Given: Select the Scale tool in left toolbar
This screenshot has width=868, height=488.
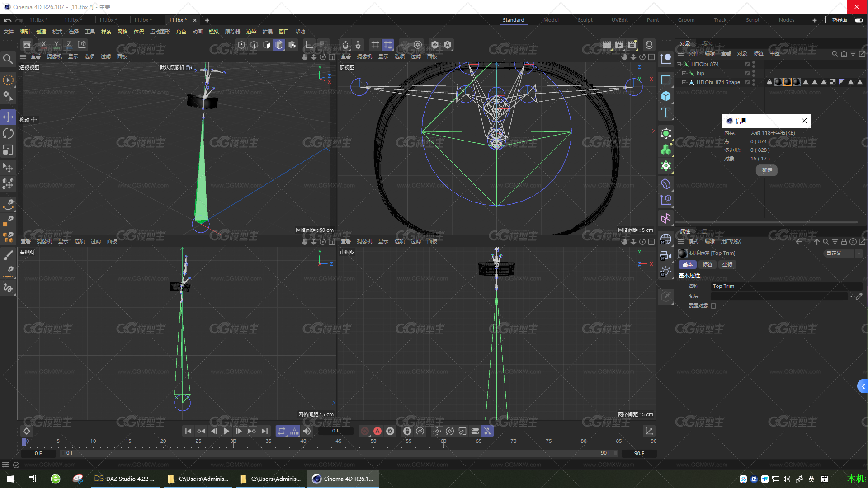Looking at the screenshot, I should [8, 150].
